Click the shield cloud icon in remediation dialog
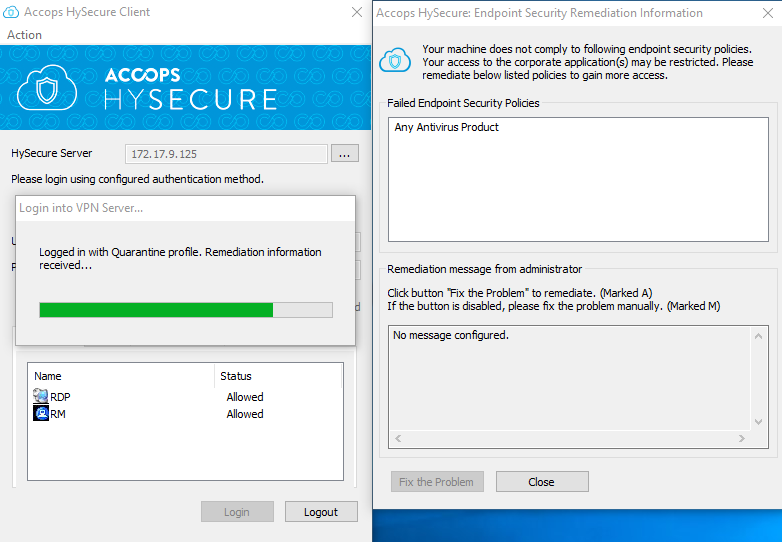 [395, 60]
